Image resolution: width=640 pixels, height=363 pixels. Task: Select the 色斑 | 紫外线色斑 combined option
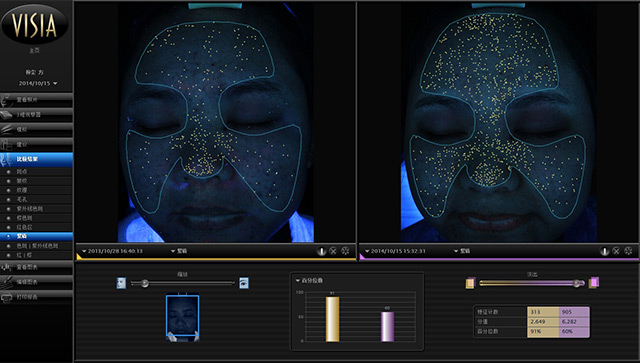[x=36, y=246]
